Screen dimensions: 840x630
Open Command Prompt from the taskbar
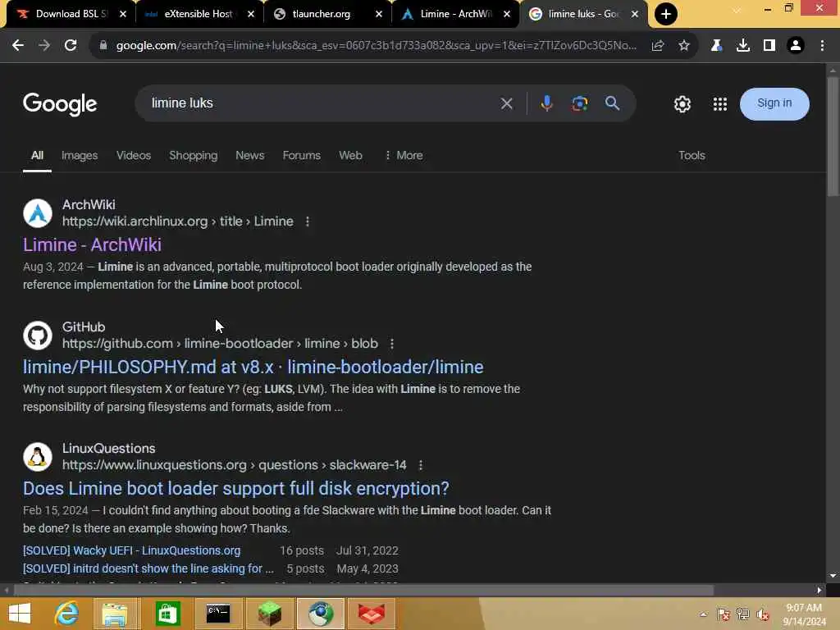pyautogui.click(x=218, y=614)
